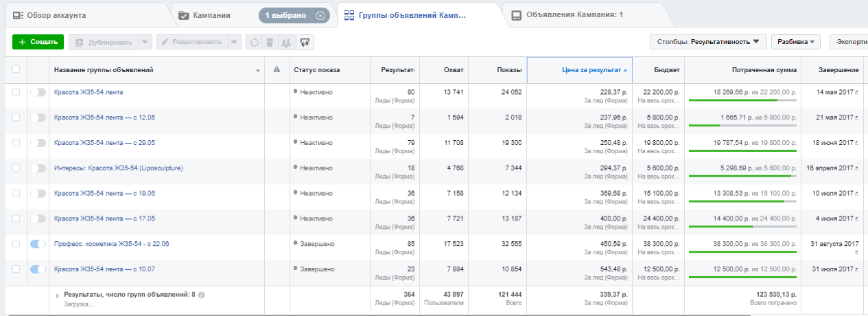The height and width of the screenshot is (316, 868).
Task: Sort by 'Цена за результат' column header
Action: tap(590, 70)
